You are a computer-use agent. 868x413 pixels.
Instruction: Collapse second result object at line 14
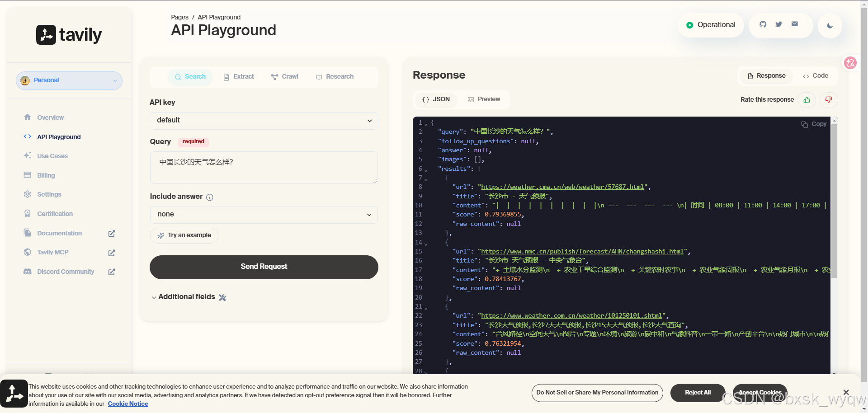pyautogui.click(x=426, y=244)
